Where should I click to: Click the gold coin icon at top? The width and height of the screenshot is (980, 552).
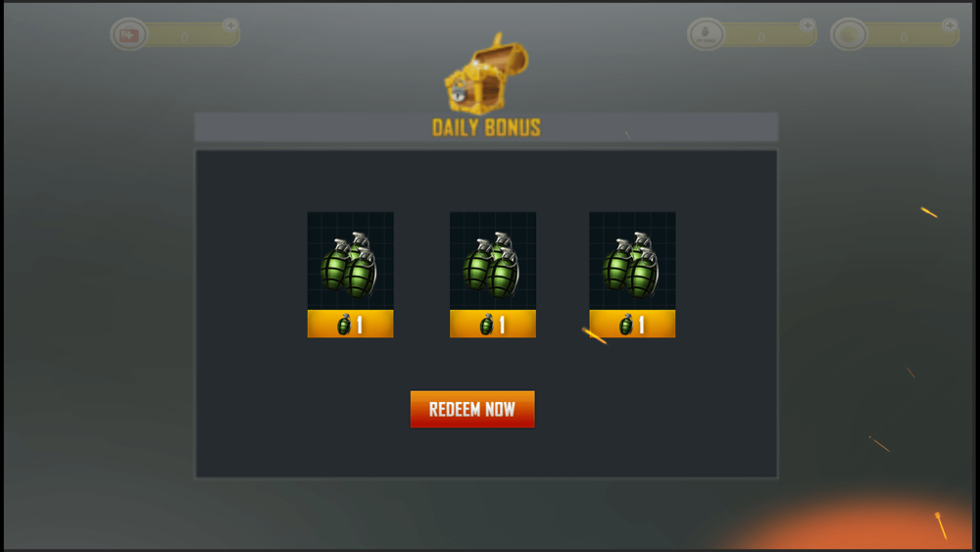(849, 34)
